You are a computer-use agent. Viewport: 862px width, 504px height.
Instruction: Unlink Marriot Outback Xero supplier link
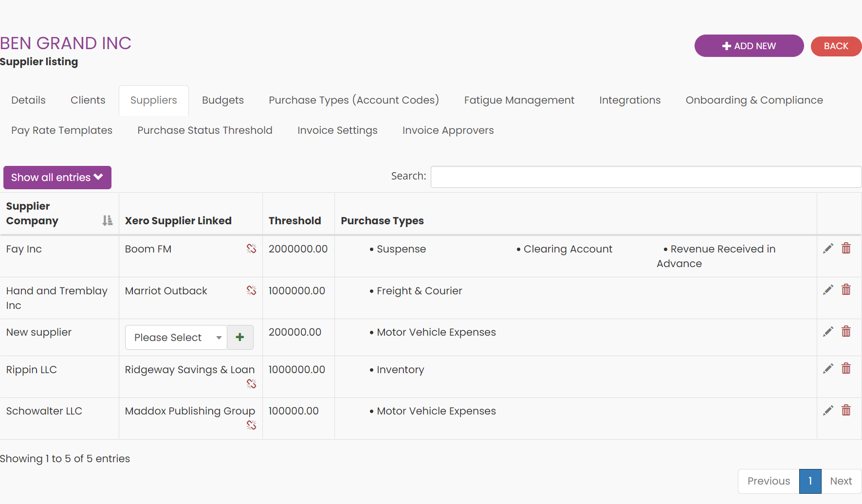[x=251, y=290]
